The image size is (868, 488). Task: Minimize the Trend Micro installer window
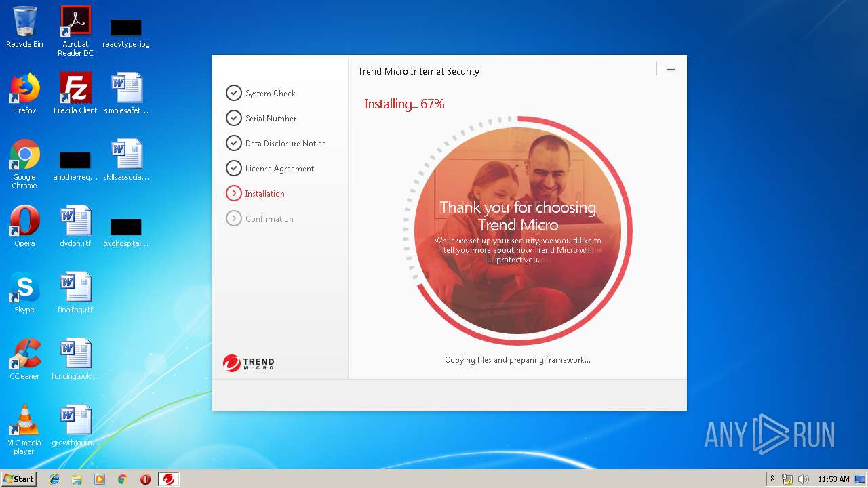[671, 70]
